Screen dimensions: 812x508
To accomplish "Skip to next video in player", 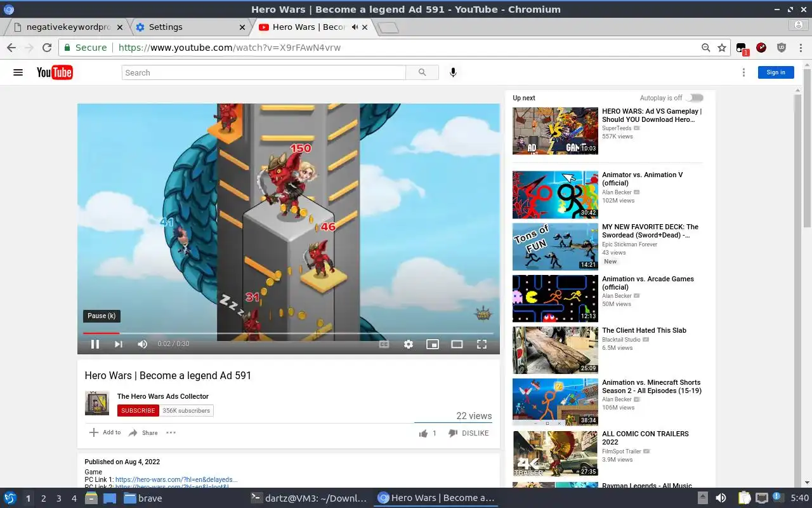I will pos(119,344).
